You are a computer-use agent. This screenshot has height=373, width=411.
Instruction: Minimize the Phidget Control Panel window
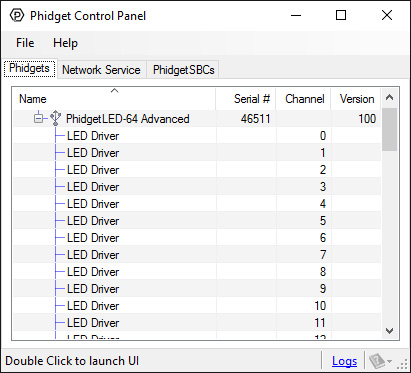click(296, 15)
